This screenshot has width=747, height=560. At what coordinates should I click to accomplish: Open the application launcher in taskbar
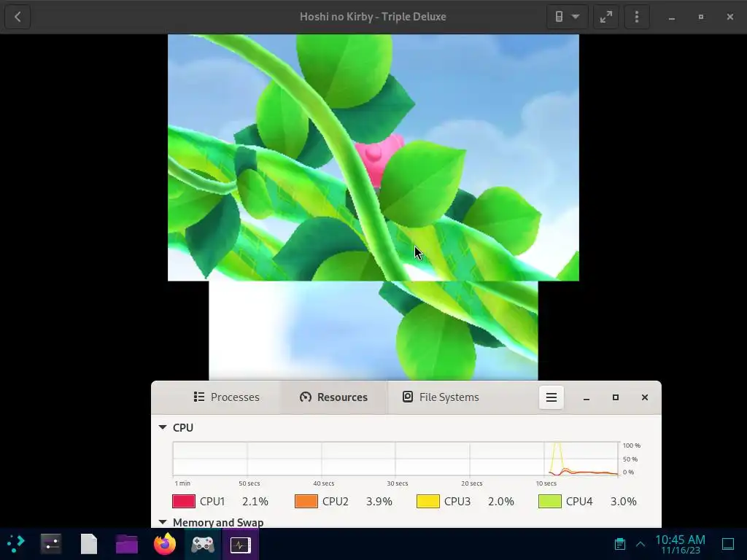(x=16, y=544)
